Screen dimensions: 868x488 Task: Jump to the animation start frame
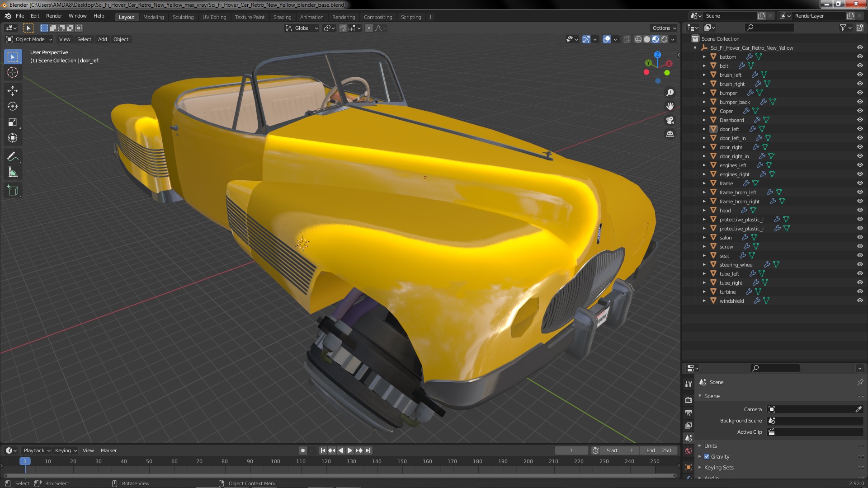[323, 450]
